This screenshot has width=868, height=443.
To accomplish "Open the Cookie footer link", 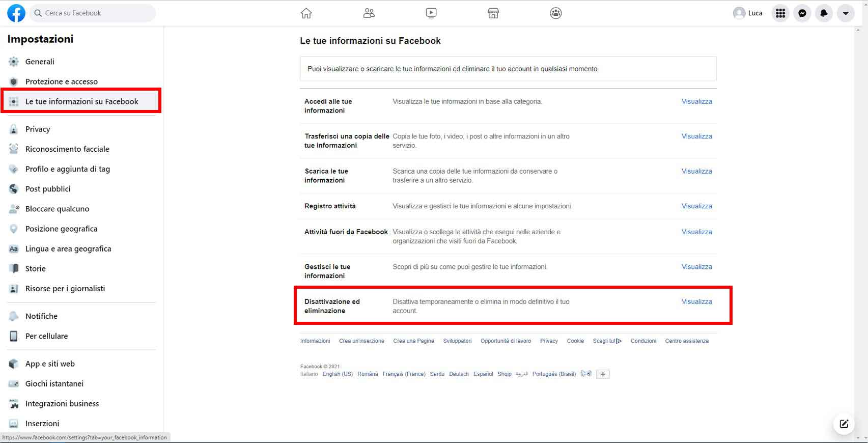I will point(575,341).
